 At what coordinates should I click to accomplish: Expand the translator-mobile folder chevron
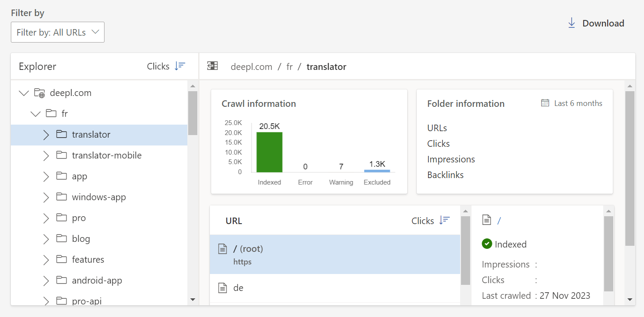tap(46, 155)
